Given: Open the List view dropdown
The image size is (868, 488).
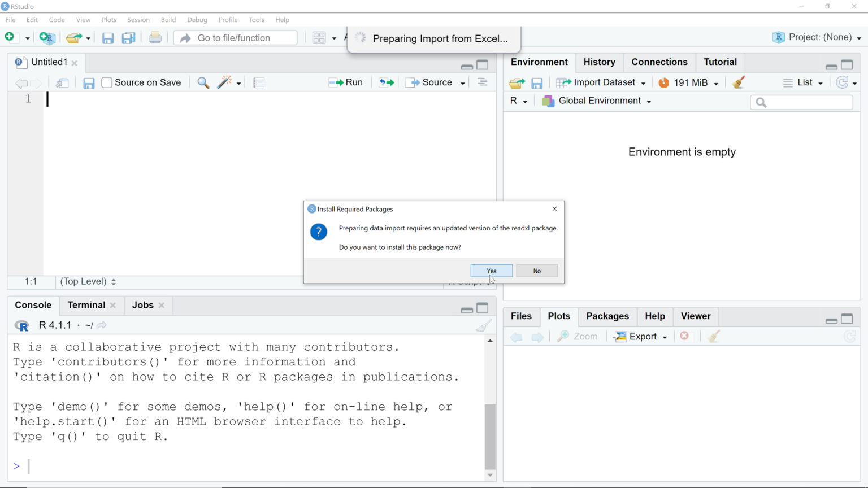Looking at the screenshot, I should [x=803, y=82].
